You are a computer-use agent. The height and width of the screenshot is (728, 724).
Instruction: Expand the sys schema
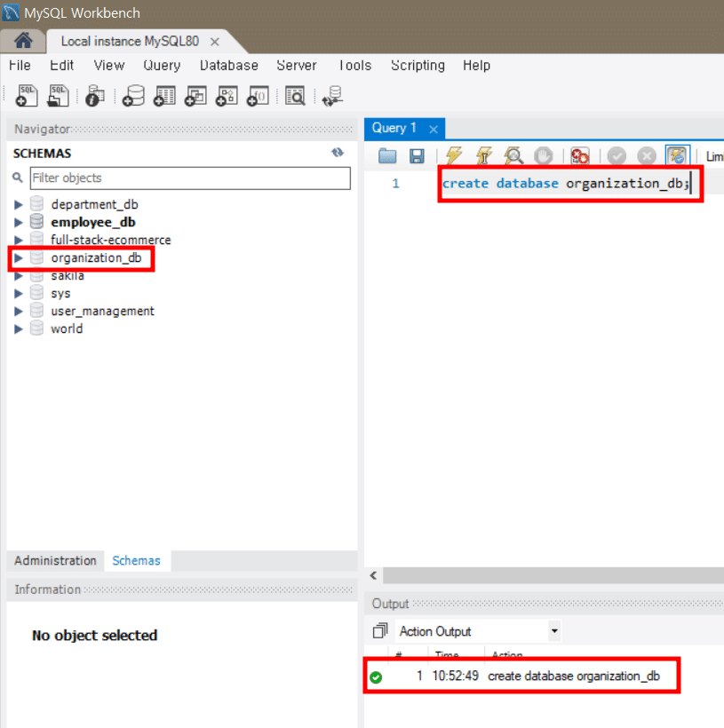click(x=18, y=294)
